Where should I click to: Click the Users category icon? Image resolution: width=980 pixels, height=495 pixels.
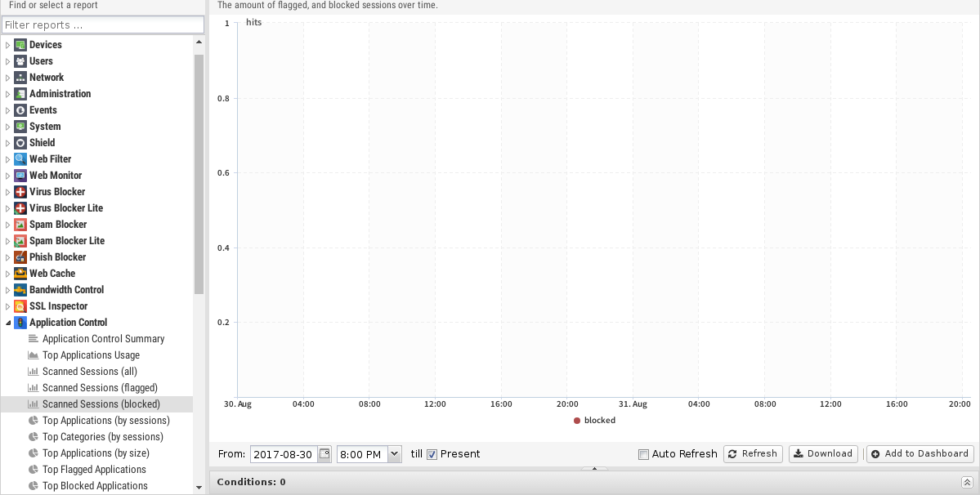coord(20,61)
